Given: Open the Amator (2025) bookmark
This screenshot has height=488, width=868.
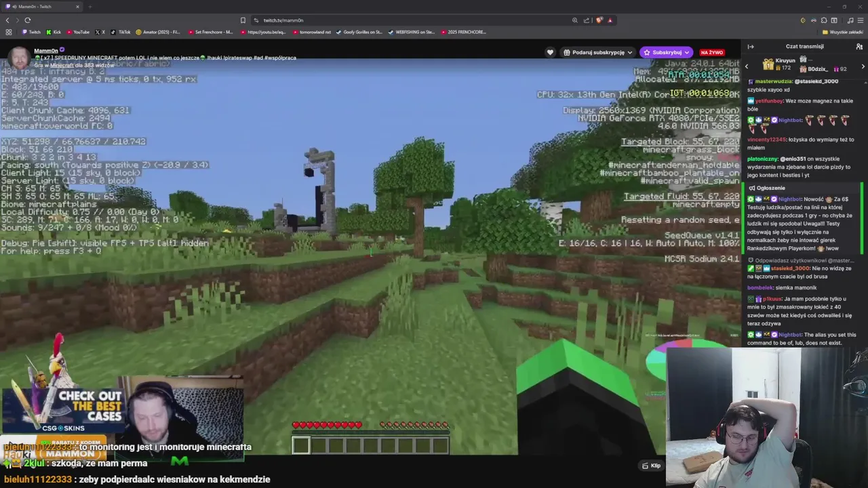Looking at the screenshot, I should click(158, 32).
